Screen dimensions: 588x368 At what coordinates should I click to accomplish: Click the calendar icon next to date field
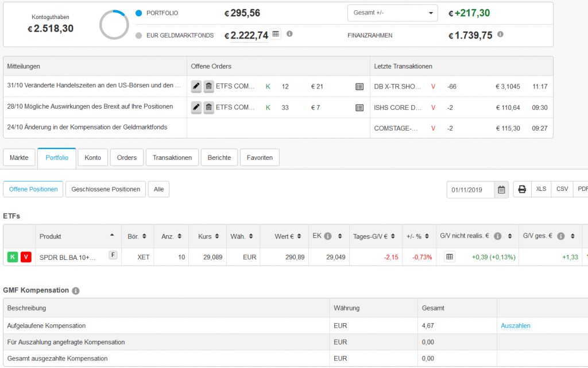pyautogui.click(x=501, y=190)
